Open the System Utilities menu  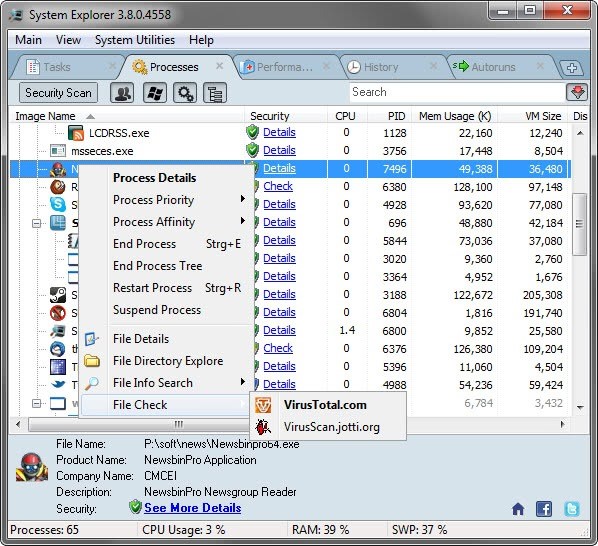tap(135, 40)
